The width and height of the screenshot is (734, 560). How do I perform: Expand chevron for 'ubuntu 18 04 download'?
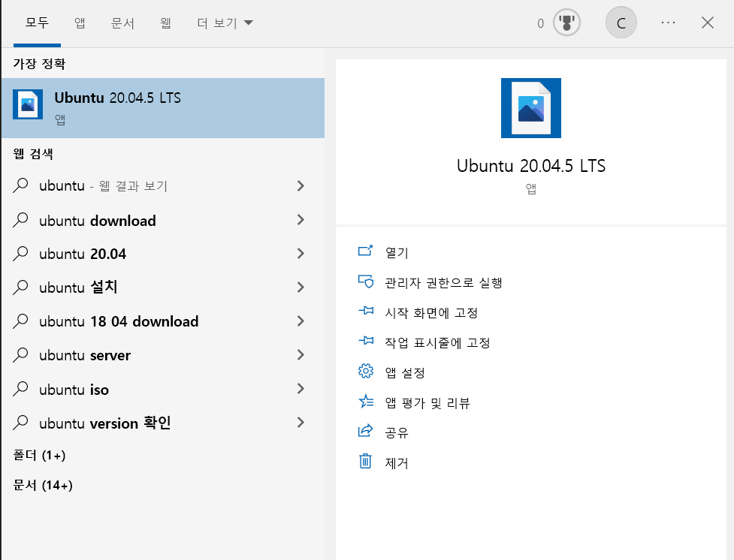301,321
